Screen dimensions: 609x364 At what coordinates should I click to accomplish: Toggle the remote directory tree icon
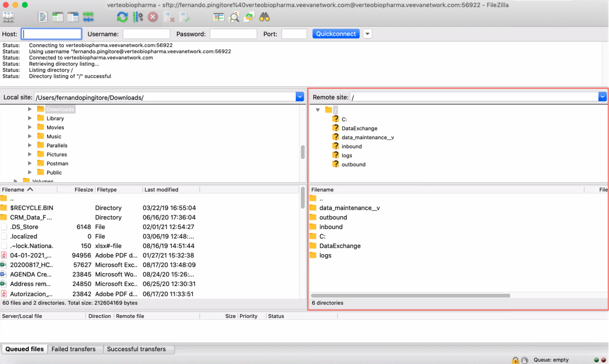pyautogui.click(x=73, y=17)
